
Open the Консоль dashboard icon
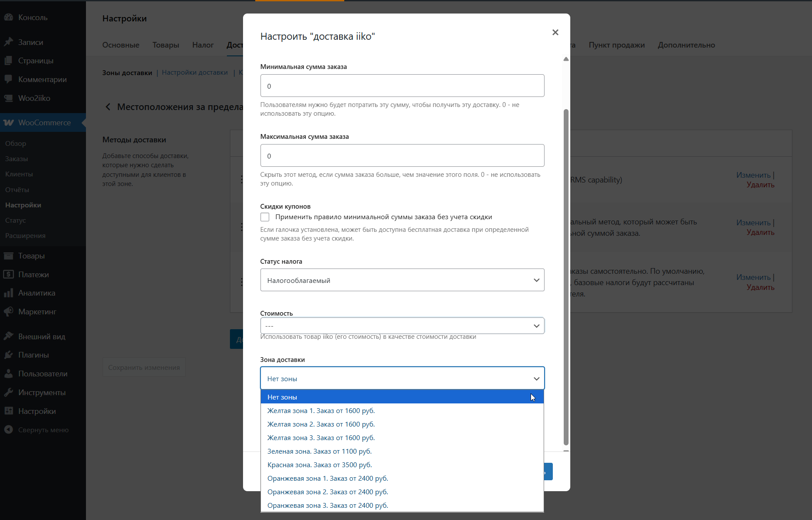tap(8, 17)
